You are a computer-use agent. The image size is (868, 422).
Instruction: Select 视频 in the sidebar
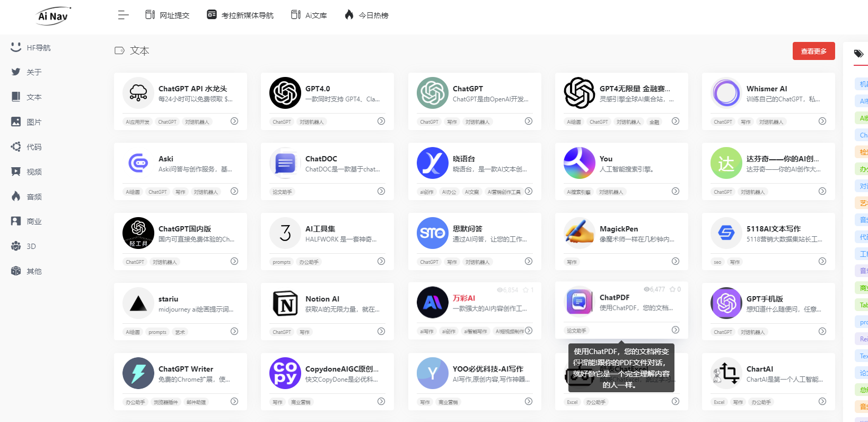click(27, 172)
